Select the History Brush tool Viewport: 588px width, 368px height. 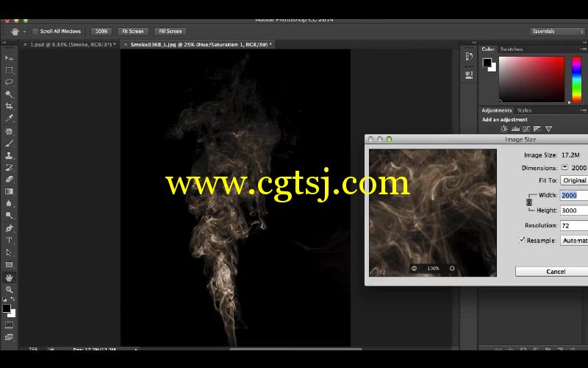click(x=9, y=168)
